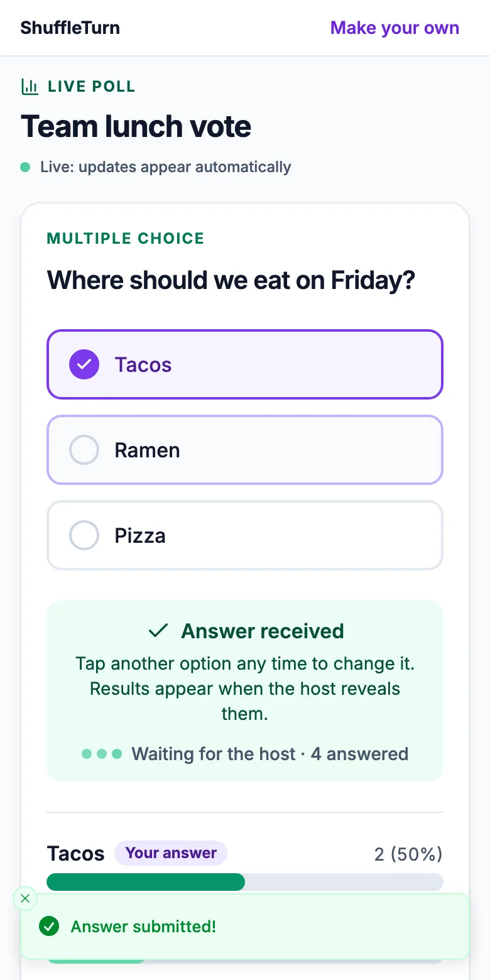The width and height of the screenshot is (490, 980).
Task: Click the Tacos results progress bar
Action: click(x=245, y=882)
